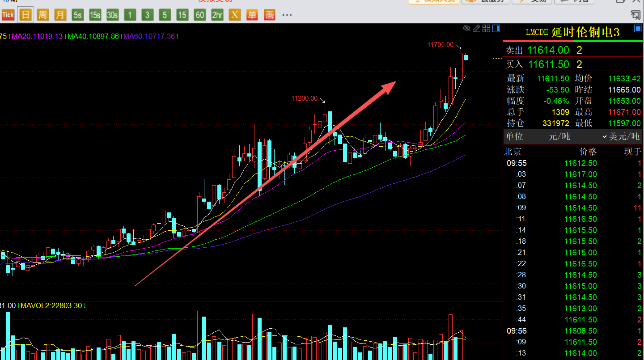This screenshot has height=360, width=644.
Task: Open the 画 drawing tools icon
Action: tap(269, 15)
